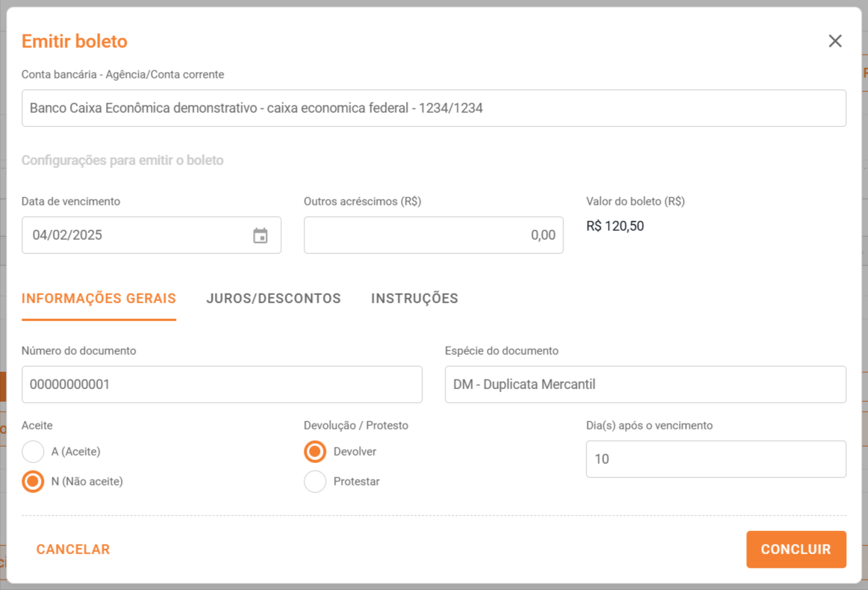Open the due date calendar picker
The height and width of the screenshot is (590, 868).
[260, 235]
